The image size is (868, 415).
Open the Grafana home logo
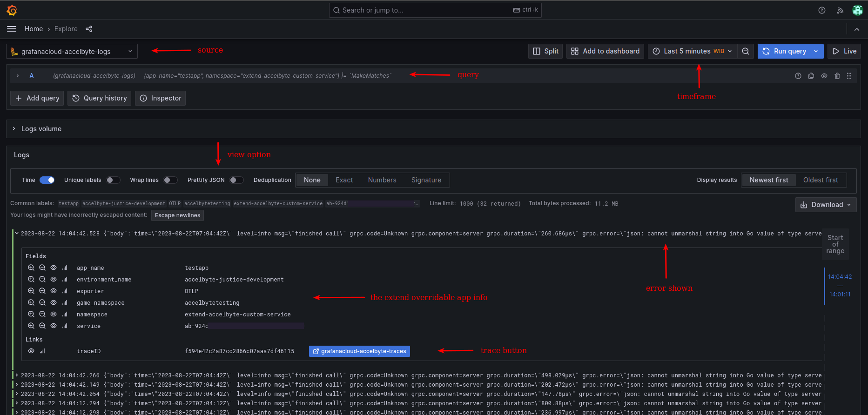(x=12, y=10)
